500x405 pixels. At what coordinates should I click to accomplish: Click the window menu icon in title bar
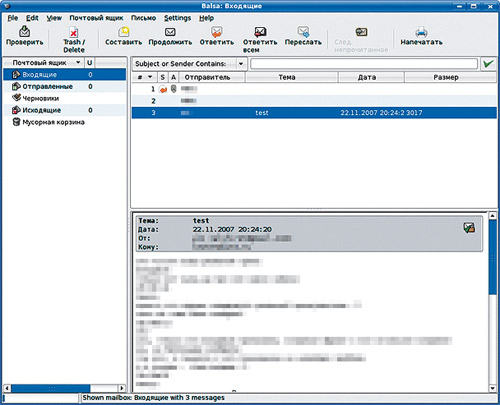pyautogui.click(x=7, y=6)
